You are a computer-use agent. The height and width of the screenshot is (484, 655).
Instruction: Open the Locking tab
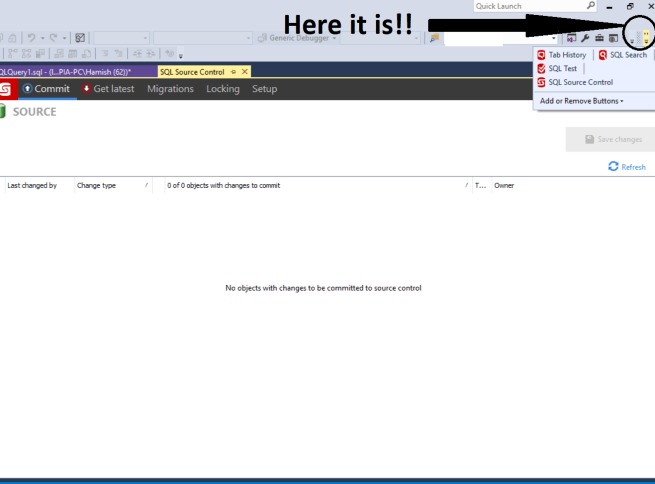coord(223,89)
